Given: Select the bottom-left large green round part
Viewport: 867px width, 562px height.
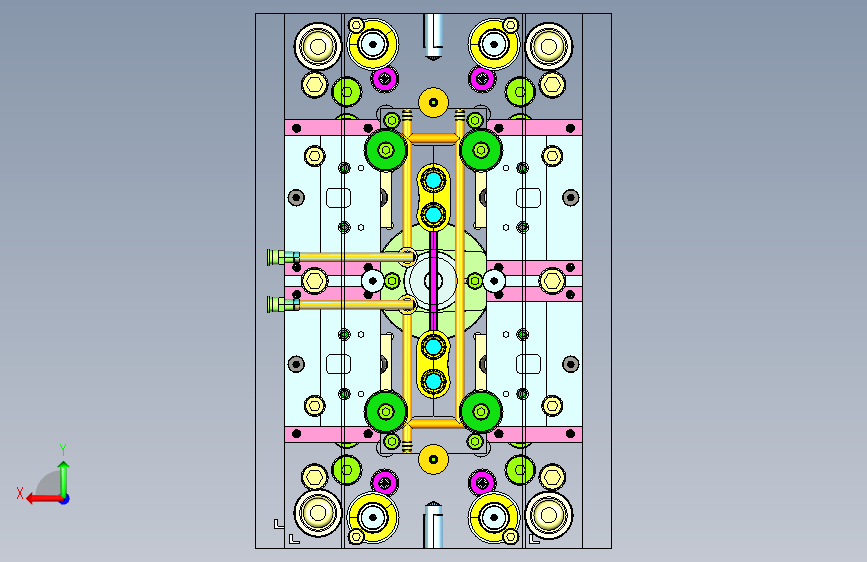Looking at the screenshot, I should (x=386, y=412).
